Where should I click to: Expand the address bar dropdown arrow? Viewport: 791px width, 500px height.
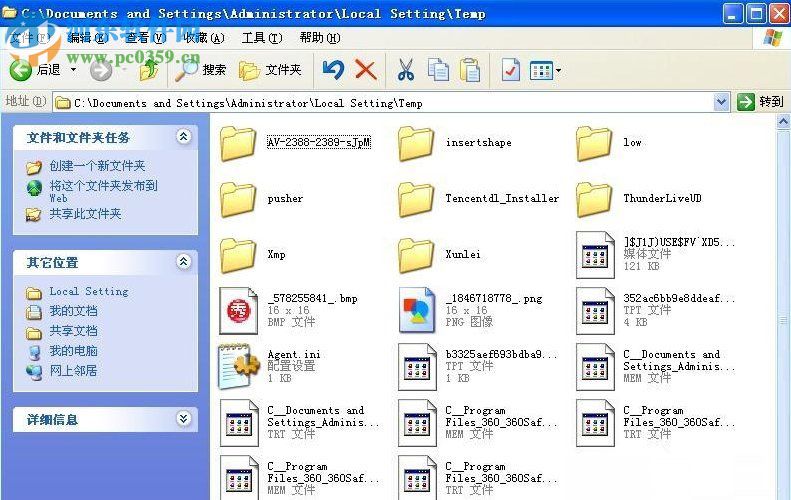(722, 102)
